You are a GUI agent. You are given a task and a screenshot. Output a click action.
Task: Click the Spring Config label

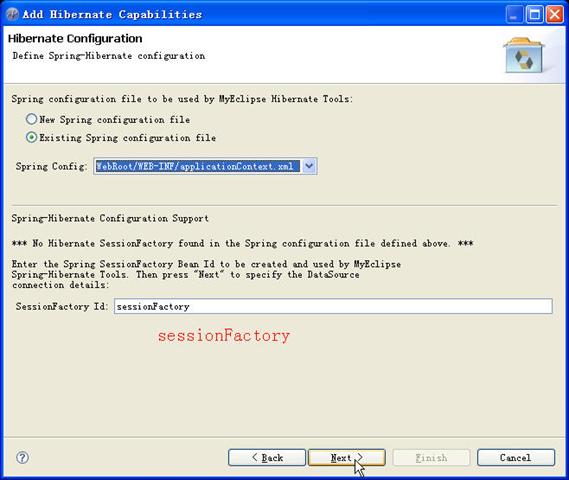[51, 166]
